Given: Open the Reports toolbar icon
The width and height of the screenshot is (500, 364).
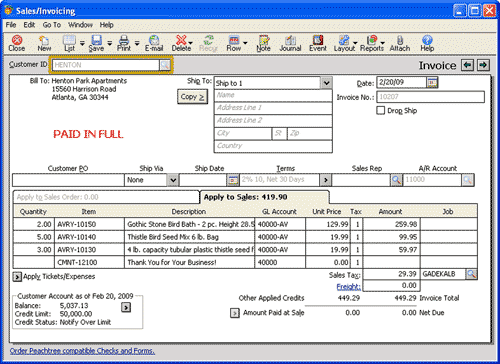Looking at the screenshot, I should coord(372,43).
